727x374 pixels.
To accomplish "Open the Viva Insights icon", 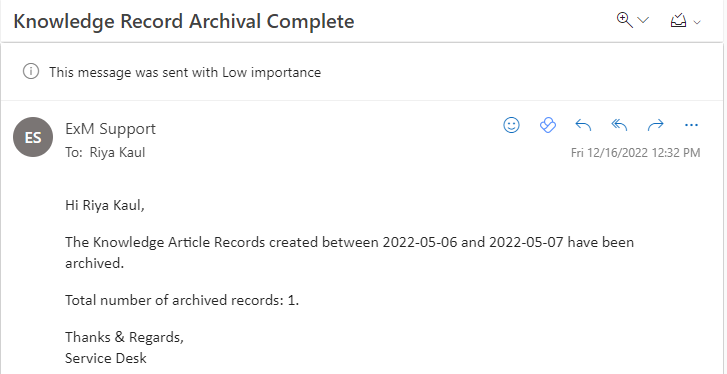I will coord(548,125).
